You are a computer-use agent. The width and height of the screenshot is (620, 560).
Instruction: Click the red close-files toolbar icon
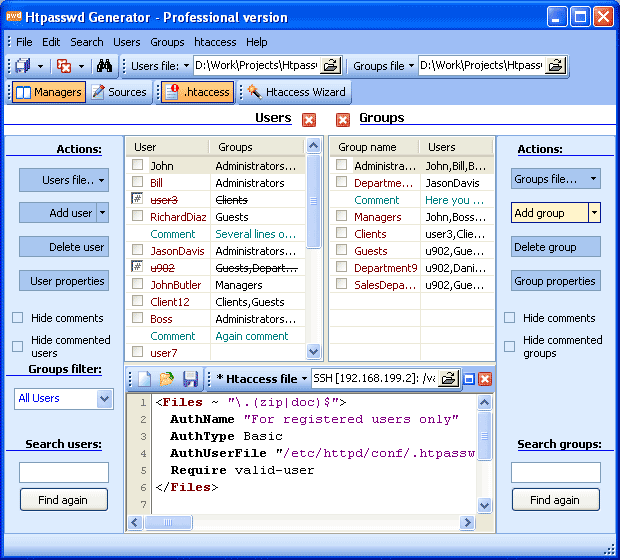click(x=64, y=66)
